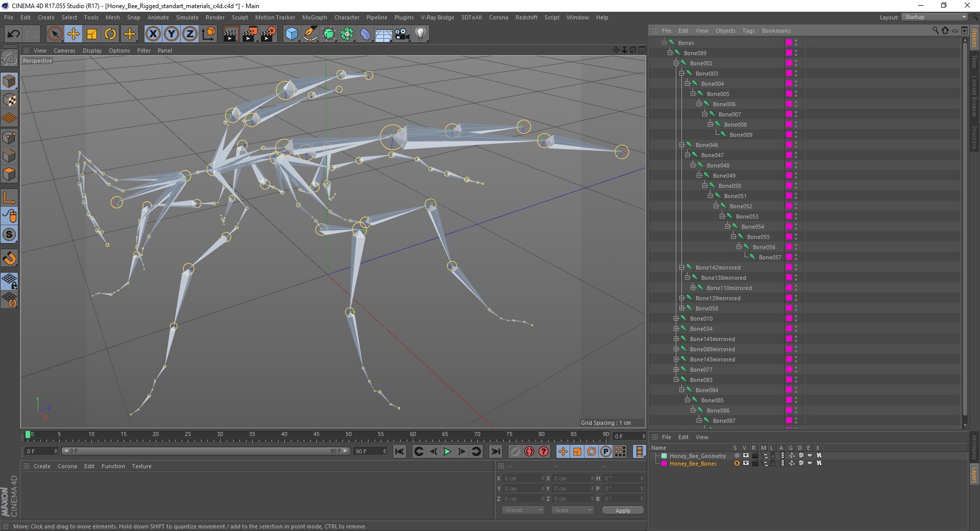This screenshot has height=531, width=980.
Task: Switch to Takes side tab
Action: point(974,61)
